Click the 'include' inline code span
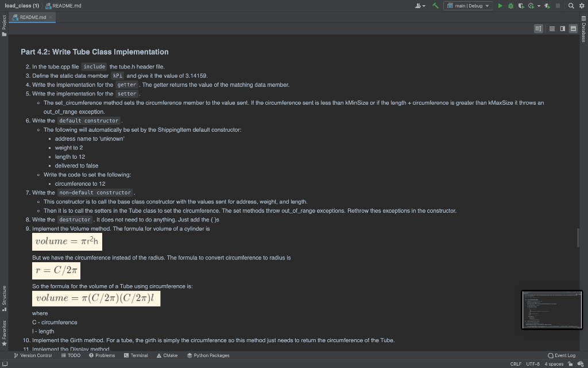Screen dimensions: 588x368 point(94,67)
